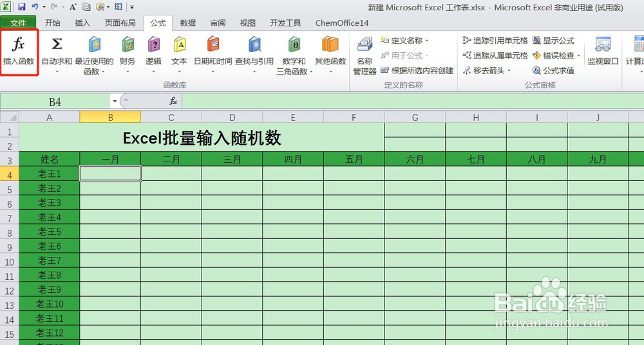Select the '九月' header cell

point(598,160)
